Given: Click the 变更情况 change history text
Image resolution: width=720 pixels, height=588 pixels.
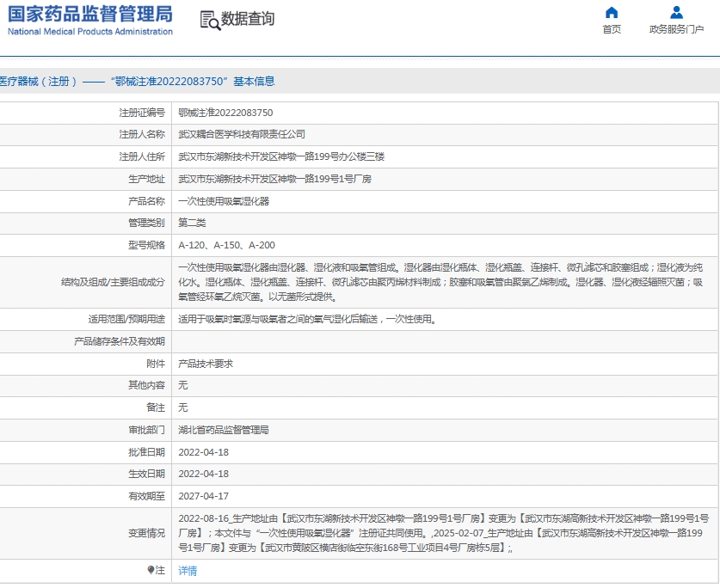Looking at the screenshot, I should [x=444, y=533].
